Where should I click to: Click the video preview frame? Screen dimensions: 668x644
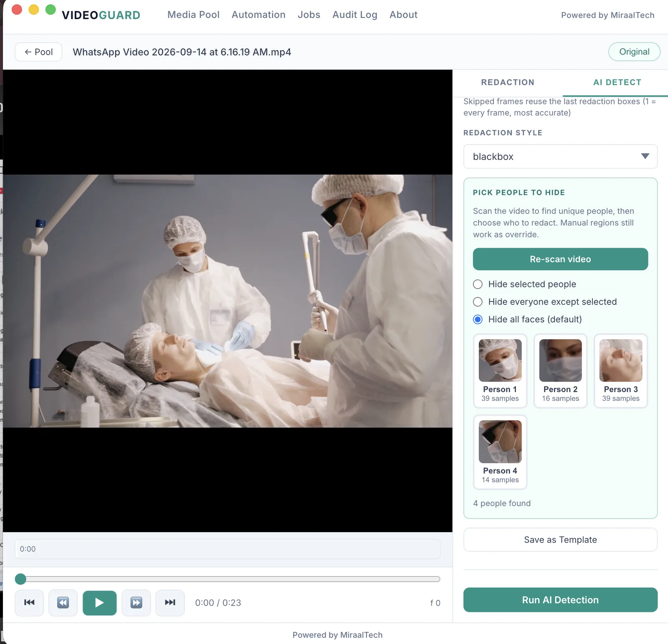(228, 301)
